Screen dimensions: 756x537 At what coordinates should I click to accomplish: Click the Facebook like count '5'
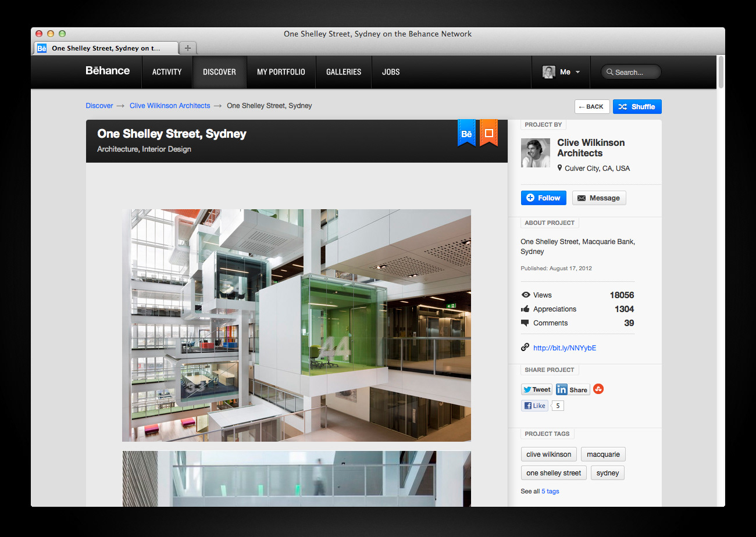click(558, 406)
